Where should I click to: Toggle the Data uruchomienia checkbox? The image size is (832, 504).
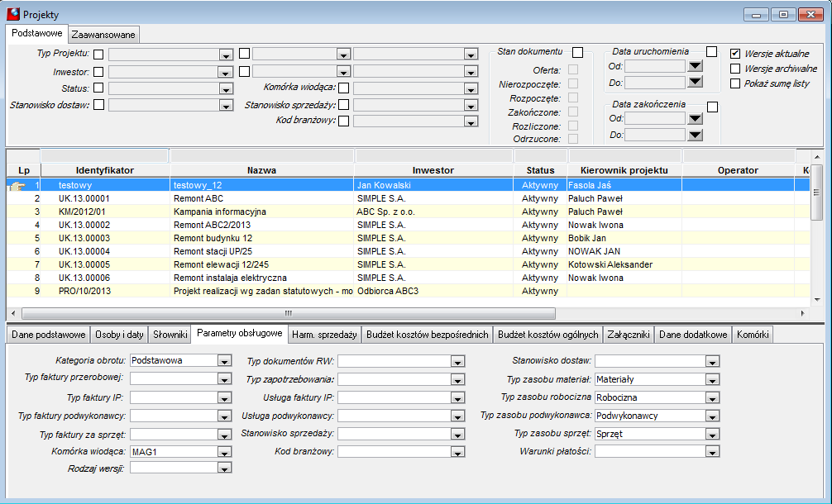(711, 52)
